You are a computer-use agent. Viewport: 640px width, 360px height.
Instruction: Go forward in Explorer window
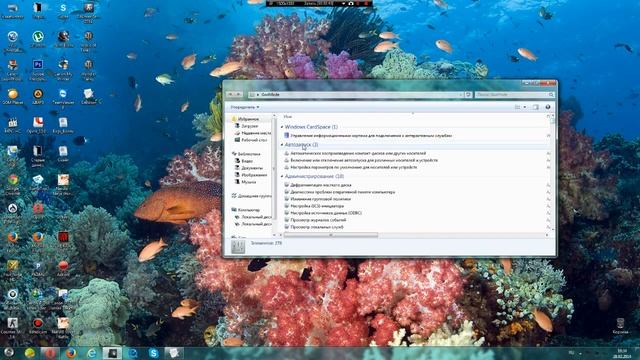[x=239, y=94]
